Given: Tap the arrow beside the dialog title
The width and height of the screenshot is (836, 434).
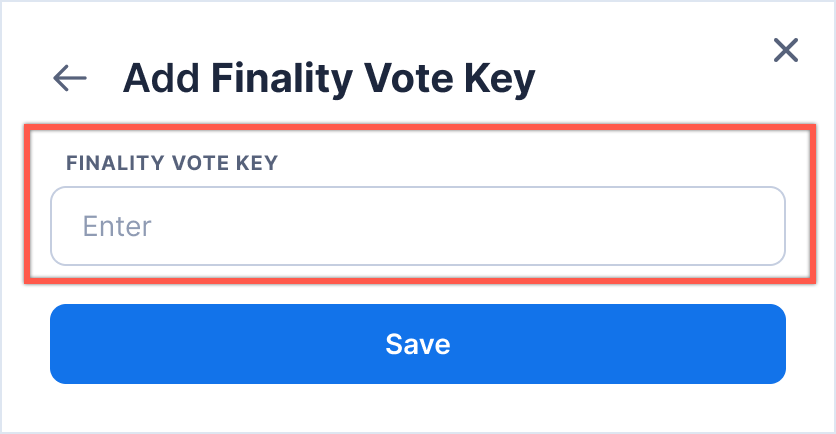Looking at the screenshot, I should click(70, 78).
